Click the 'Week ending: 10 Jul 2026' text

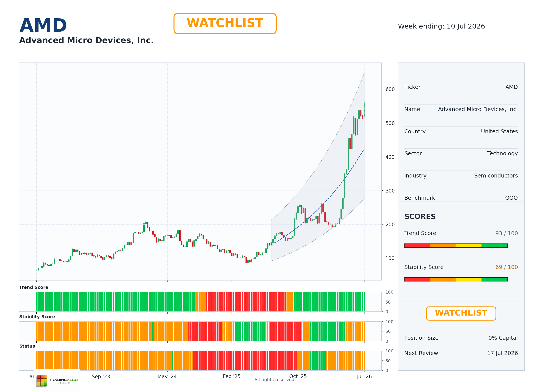click(x=441, y=26)
